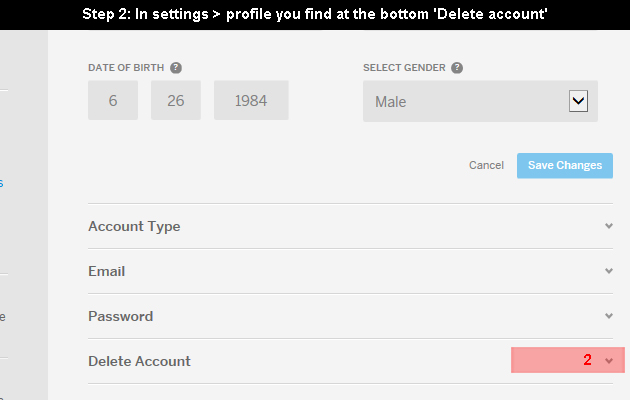Viewport: 630px width, 400px height.
Task: Expand the Password section chevron
Action: [x=609, y=316]
